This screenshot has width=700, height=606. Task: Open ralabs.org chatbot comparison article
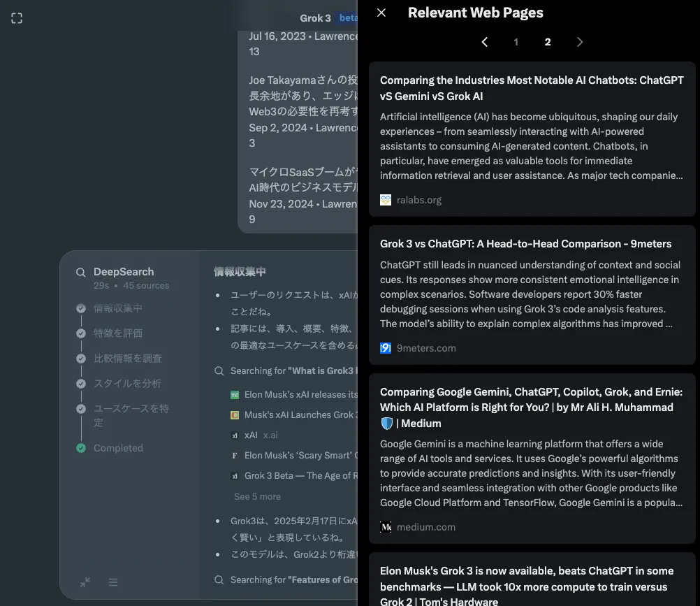click(x=532, y=139)
